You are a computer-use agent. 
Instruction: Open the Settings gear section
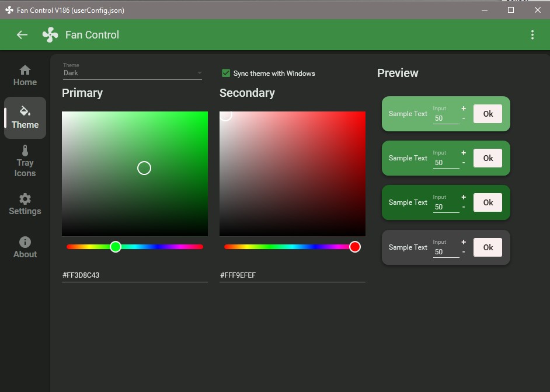pos(25,204)
